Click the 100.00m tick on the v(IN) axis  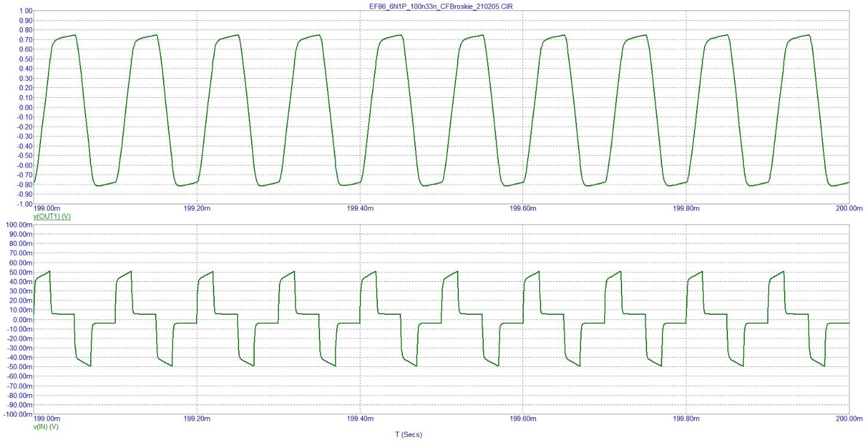tap(19, 224)
